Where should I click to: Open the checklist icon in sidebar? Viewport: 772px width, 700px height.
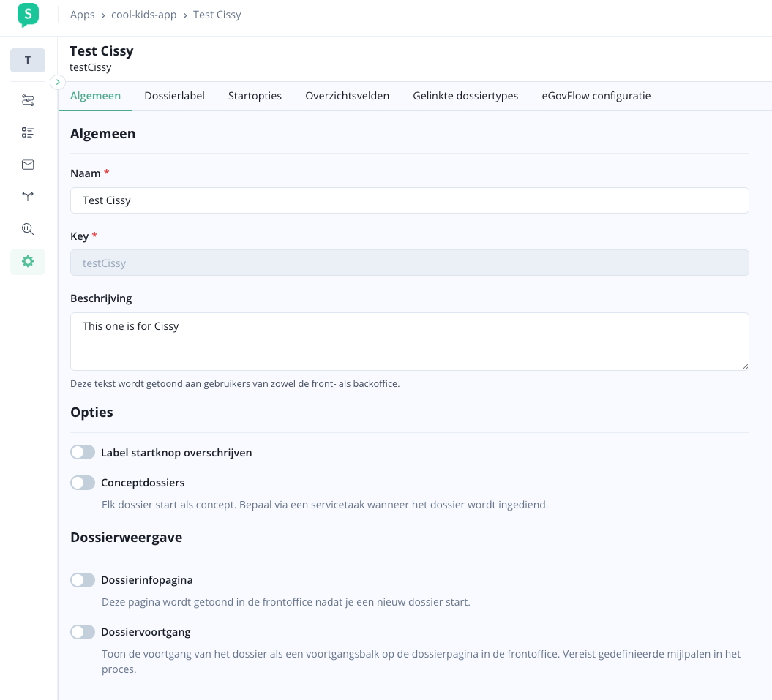point(28,132)
